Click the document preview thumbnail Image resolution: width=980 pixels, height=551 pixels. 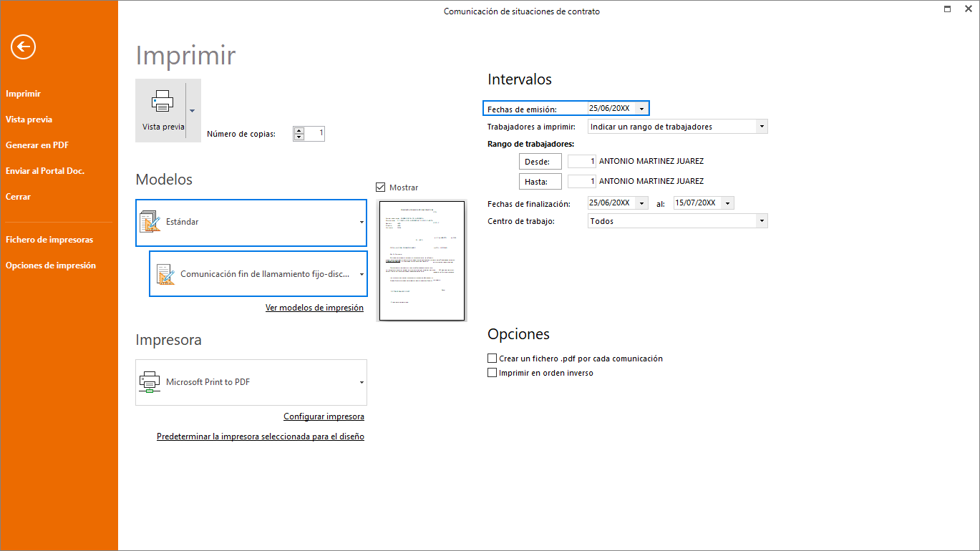[x=422, y=260]
